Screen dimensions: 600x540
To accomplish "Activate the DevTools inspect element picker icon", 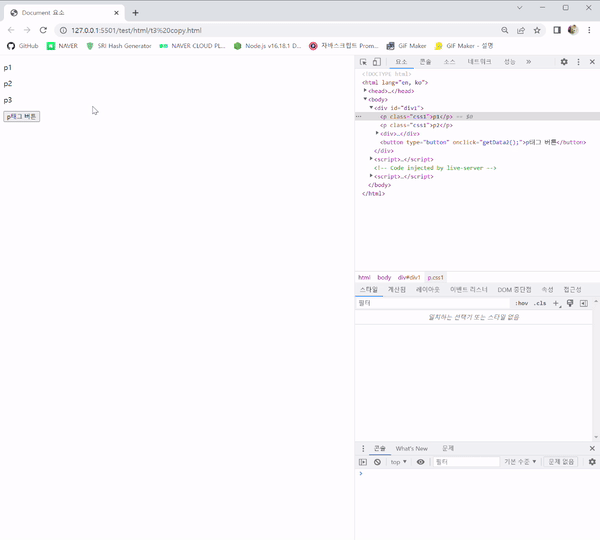I will pyautogui.click(x=363, y=62).
